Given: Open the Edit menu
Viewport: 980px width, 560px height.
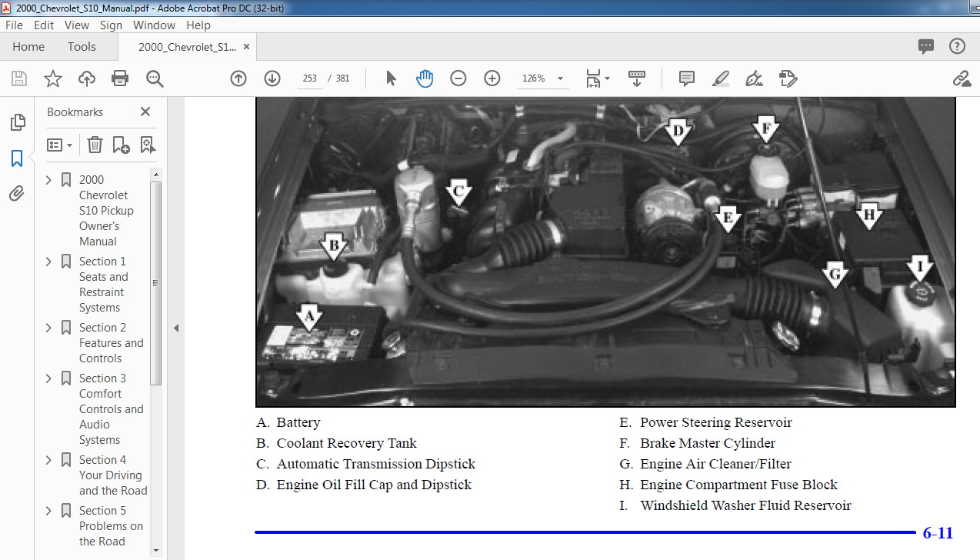Looking at the screenshot, I should (44, 25).
